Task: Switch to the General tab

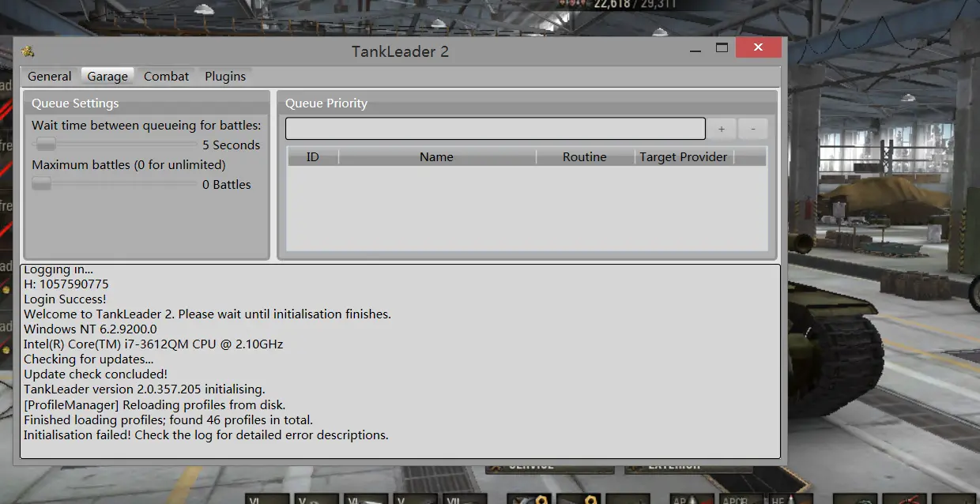Action: pyautogui.click(x=50, y=77)
